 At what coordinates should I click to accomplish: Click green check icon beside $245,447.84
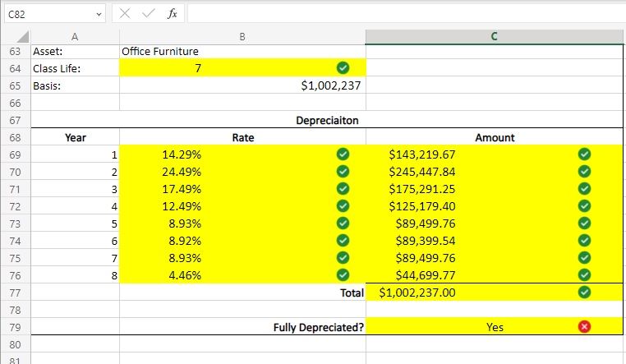[584, 171]
